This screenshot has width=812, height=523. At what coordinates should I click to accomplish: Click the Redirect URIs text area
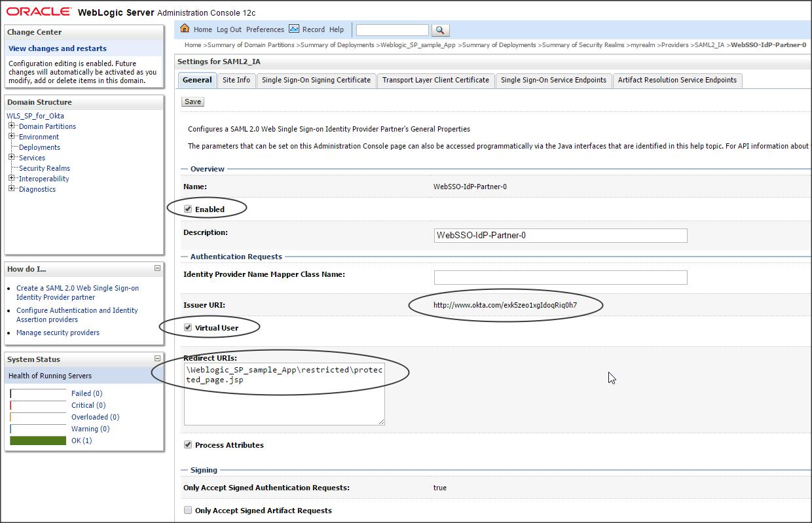click(x=284, y=394)
